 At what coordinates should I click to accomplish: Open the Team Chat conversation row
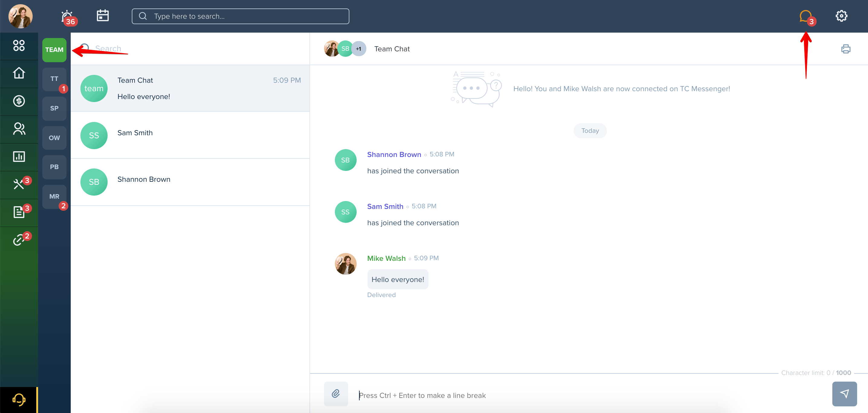(190, 88)
